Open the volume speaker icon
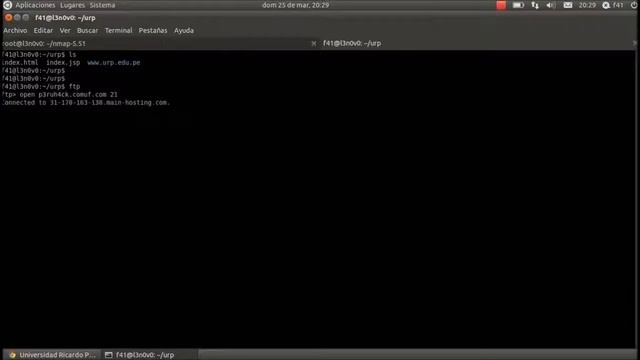The width and height of the screenshot is (640, 360). coord(551,5)
